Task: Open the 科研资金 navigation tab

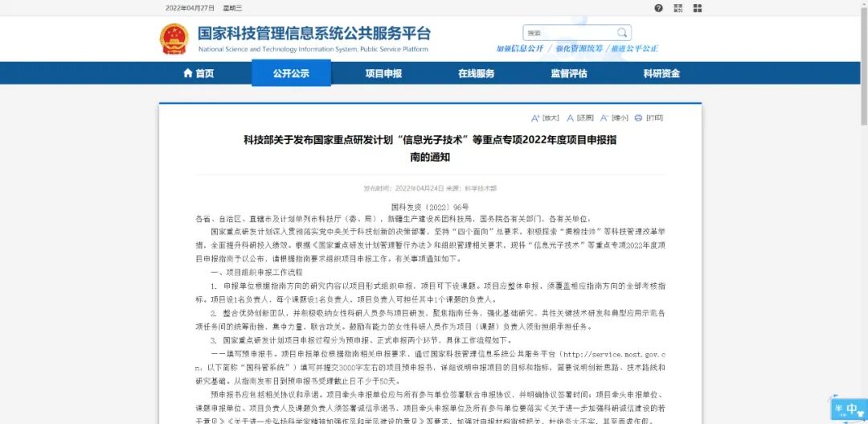Action: tap(661, 73)
